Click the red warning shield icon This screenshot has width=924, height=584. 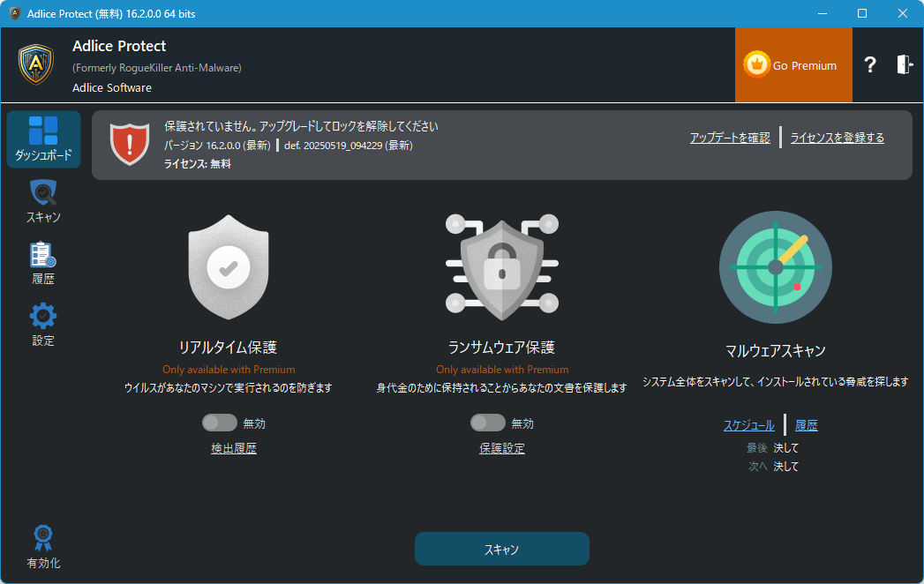pyautogui.click(x=130, y=145)
